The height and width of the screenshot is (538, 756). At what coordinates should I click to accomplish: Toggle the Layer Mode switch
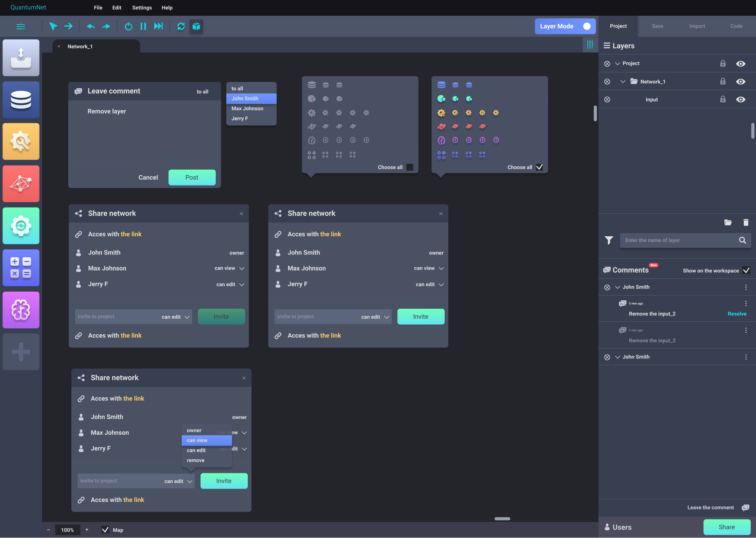click(587, 26)
